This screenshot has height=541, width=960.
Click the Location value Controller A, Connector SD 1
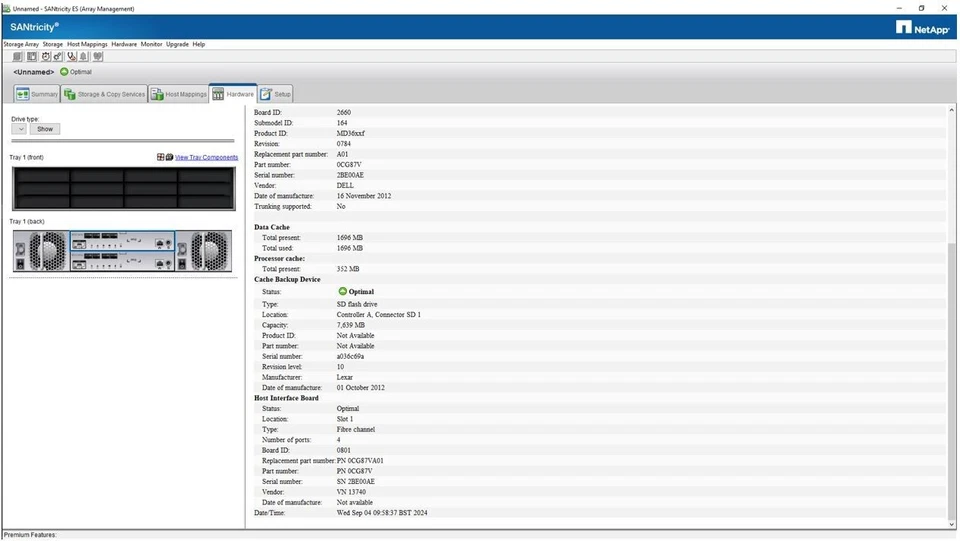click(378, 315)
